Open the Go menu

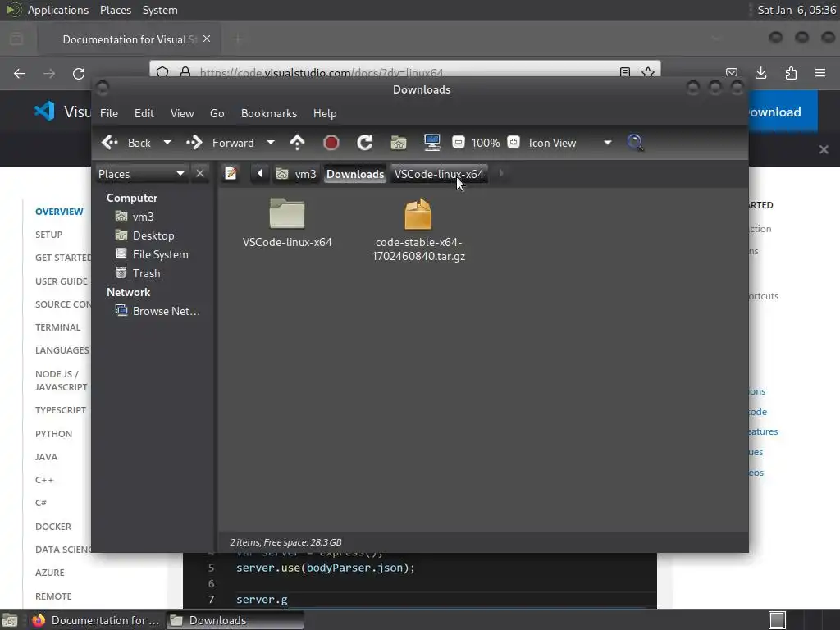(217, 113)
